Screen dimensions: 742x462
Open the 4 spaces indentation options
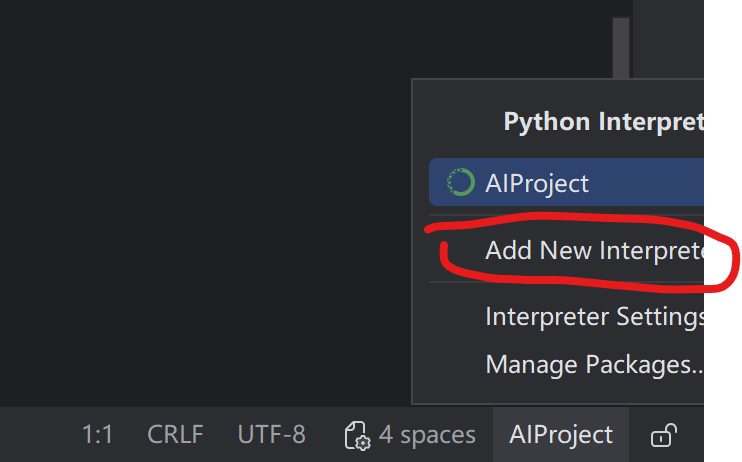tap(427, 435)
